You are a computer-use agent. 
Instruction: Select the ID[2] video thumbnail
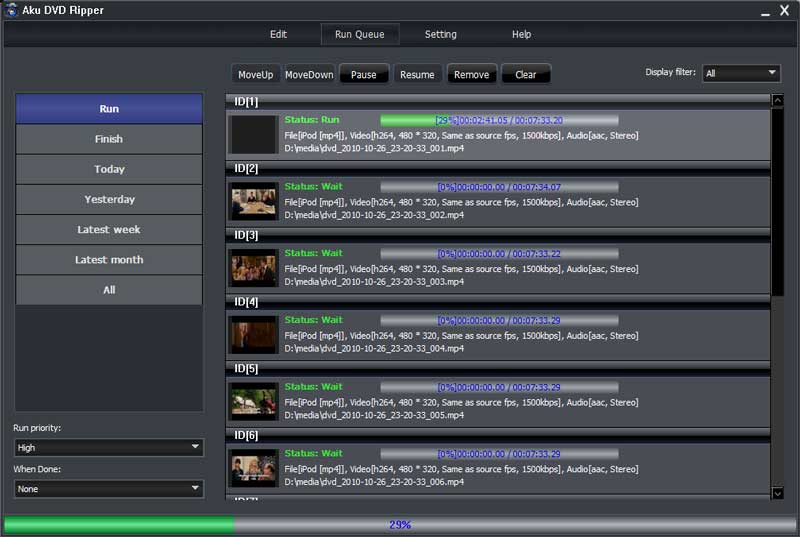254,201
